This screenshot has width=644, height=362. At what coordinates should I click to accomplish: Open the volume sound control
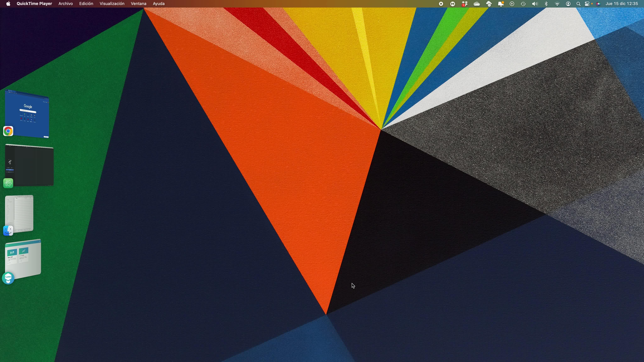tap(535, 4)
